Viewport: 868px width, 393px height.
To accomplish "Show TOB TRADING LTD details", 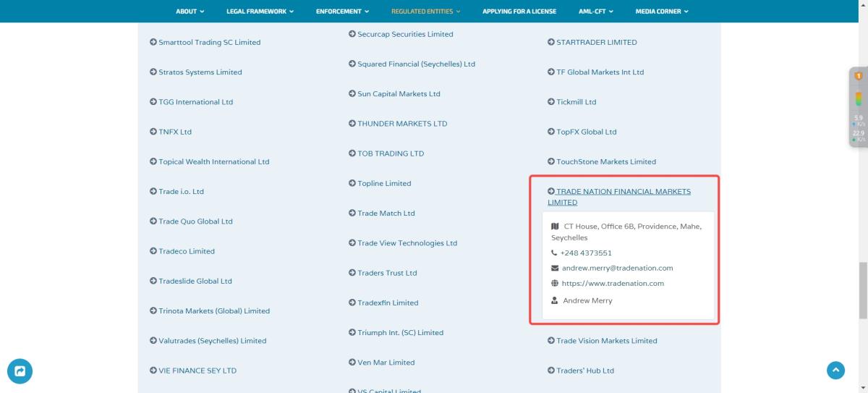I will (x=386, y=153).
